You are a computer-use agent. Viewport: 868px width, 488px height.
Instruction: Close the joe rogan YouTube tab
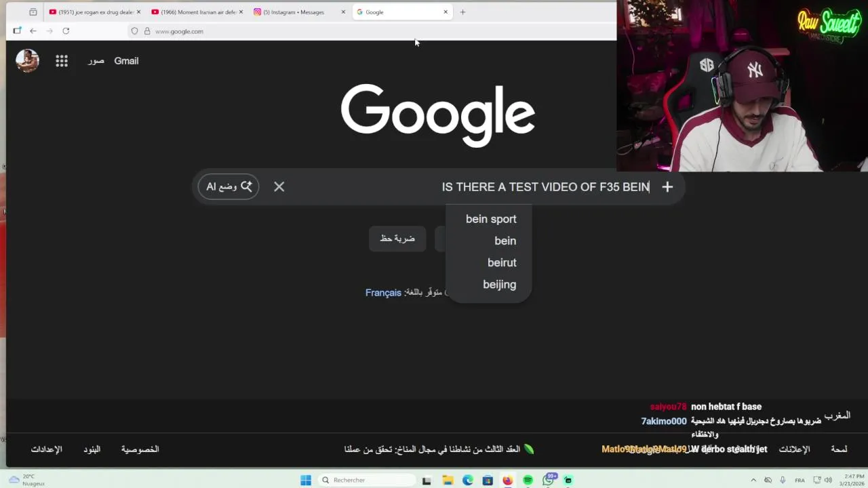pyautogui.click(x=138, y=12)
